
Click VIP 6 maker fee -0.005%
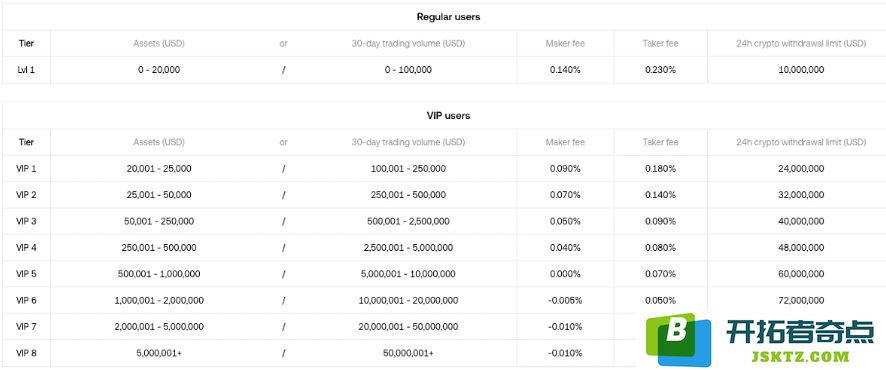point(565,301)
